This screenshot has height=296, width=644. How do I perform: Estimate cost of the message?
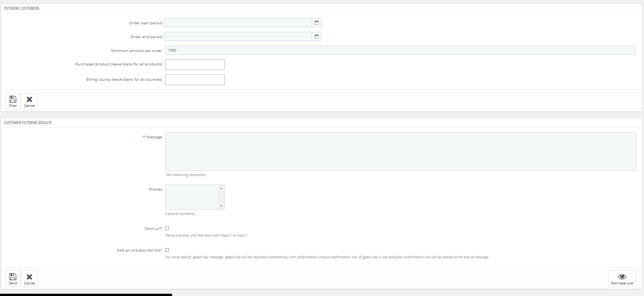click(x=622, y=279)
